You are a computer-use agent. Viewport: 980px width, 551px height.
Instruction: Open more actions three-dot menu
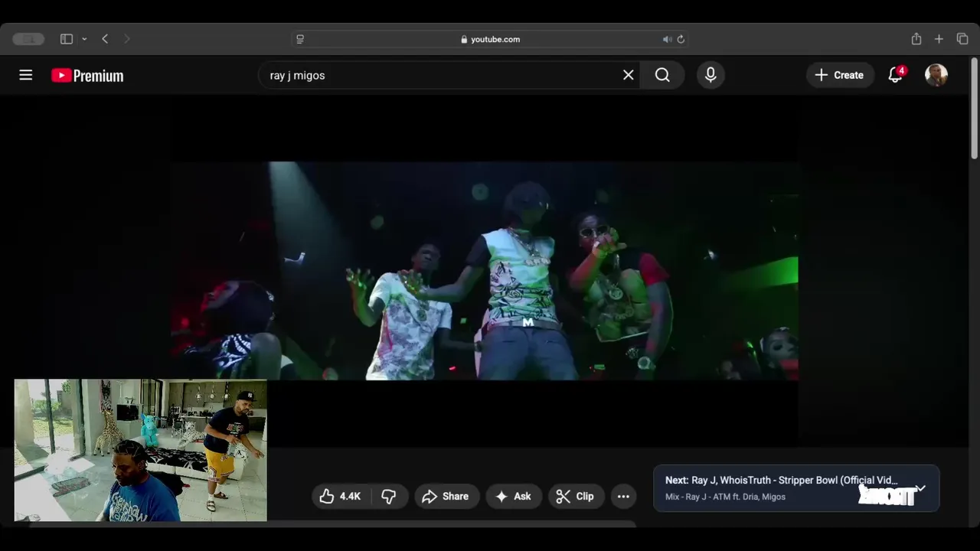tap(623, 497)
